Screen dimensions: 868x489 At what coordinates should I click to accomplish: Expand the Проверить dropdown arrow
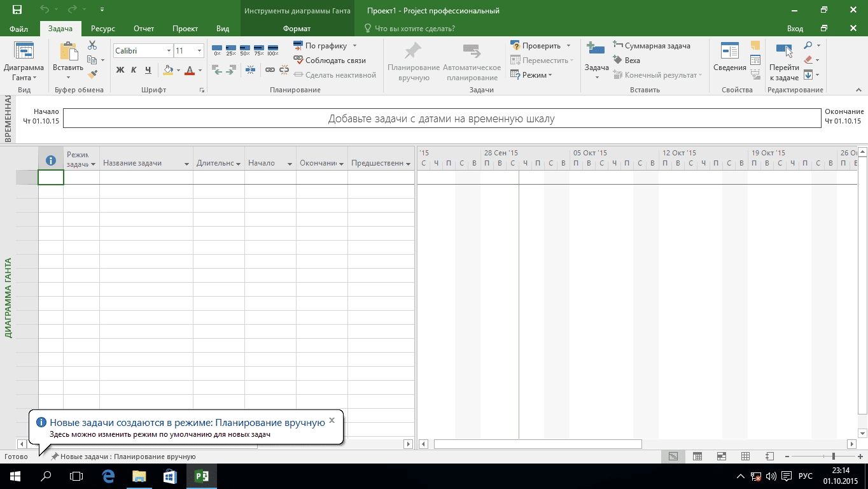568,46
